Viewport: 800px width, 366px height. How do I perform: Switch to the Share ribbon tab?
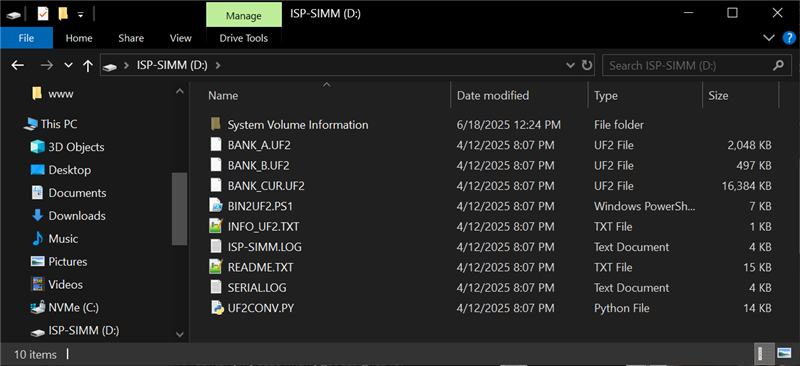(x=131, y=38)
